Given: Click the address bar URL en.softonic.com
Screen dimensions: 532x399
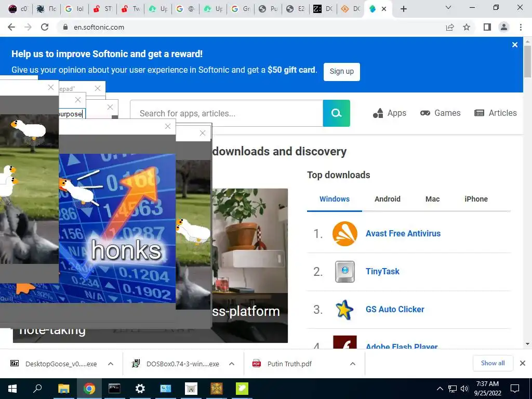Looking at the screenshot, I should pyautogui.click(x=99, y=27).
